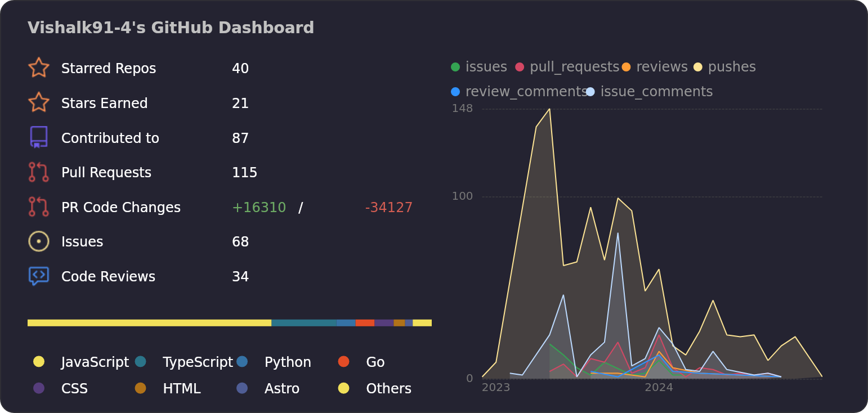Click the CSS color dot
The width and height of the screenshot is (868, 413).
point(39,388)
